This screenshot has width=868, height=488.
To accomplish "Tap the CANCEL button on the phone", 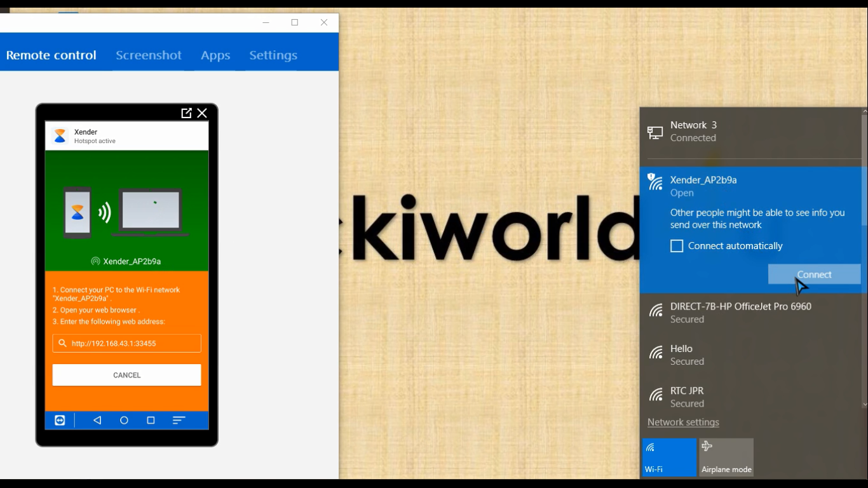I will 126,375.
